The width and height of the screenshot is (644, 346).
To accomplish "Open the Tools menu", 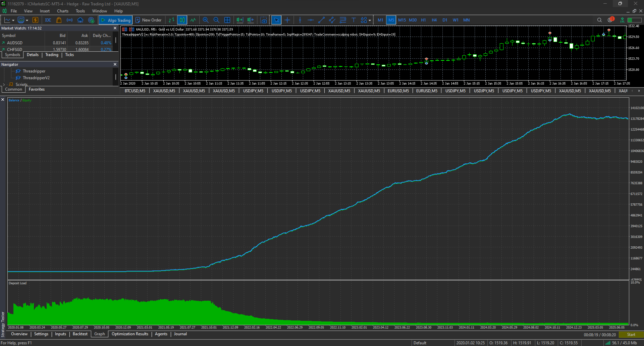I will 80,11.
